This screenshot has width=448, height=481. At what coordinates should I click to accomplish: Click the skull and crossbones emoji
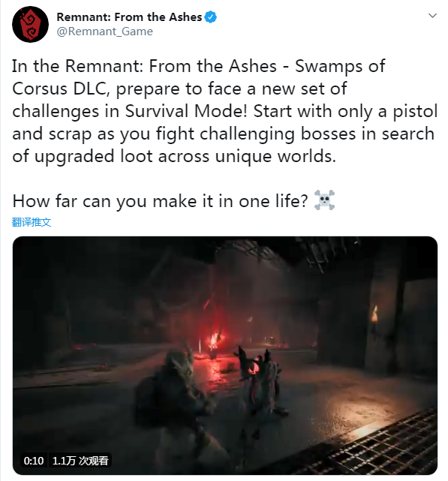(324, 200)
